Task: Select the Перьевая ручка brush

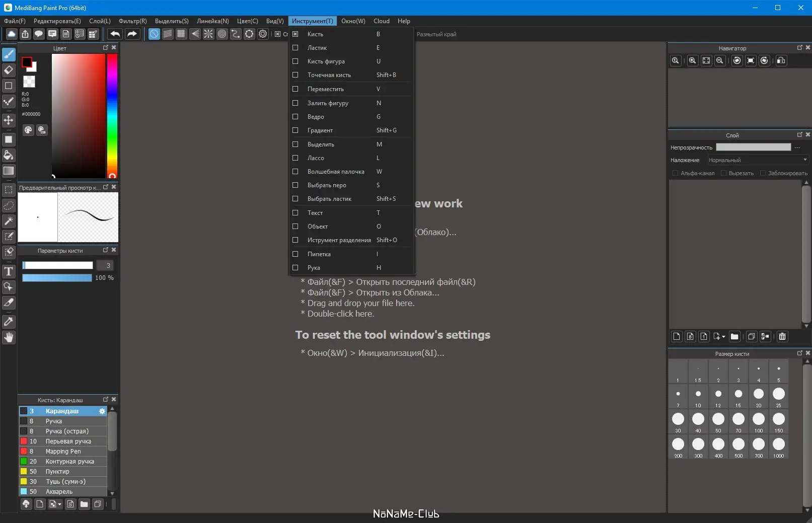Action: pyautogui.click(x=63, y=441)
